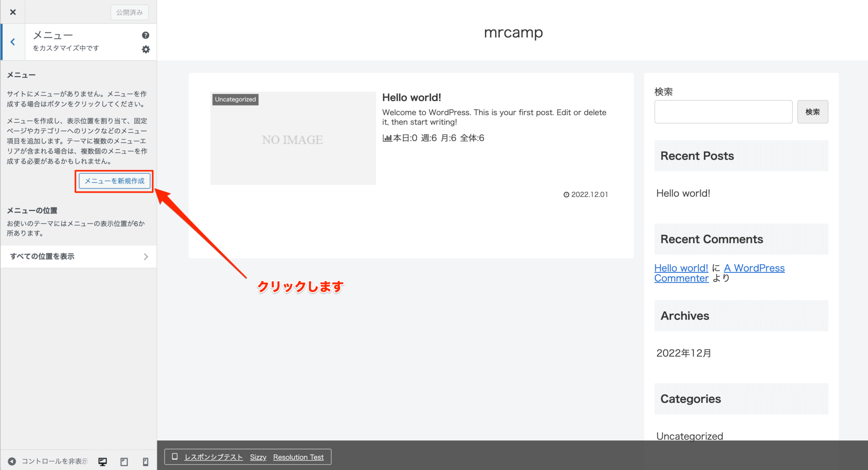Viewport: 868px width, 470px height.
Task: Open the A WordPress Commenter link
Action: 754,267
